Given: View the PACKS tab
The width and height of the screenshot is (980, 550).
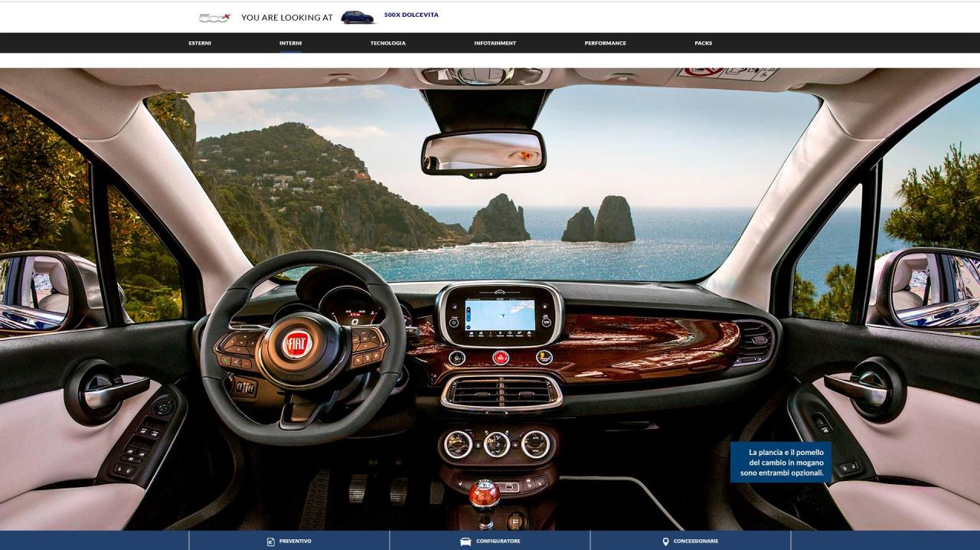Looking at the screenshot, I should (x=704, y=43).
